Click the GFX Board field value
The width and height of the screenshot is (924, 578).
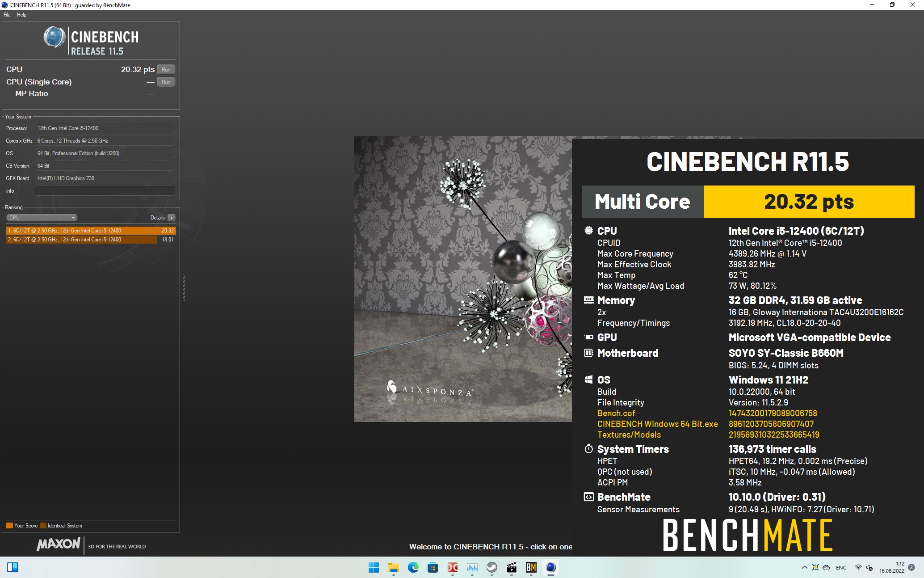[x=105, y=178]
